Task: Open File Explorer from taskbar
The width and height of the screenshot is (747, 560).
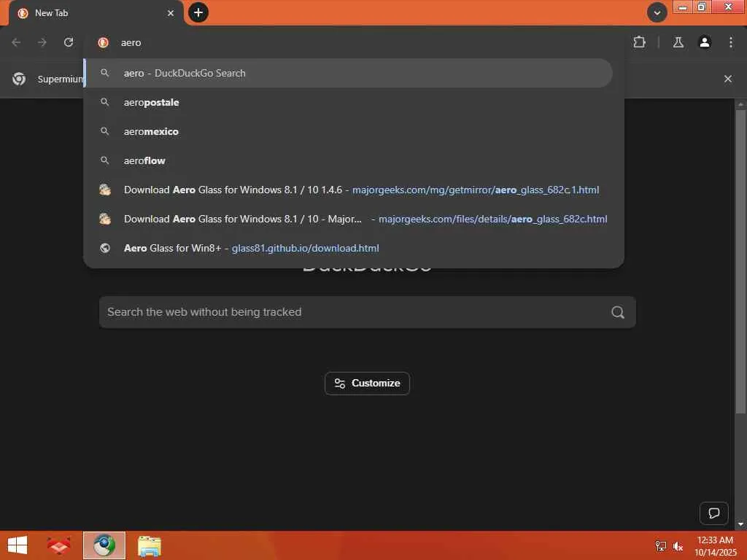Action: point(150,545)
